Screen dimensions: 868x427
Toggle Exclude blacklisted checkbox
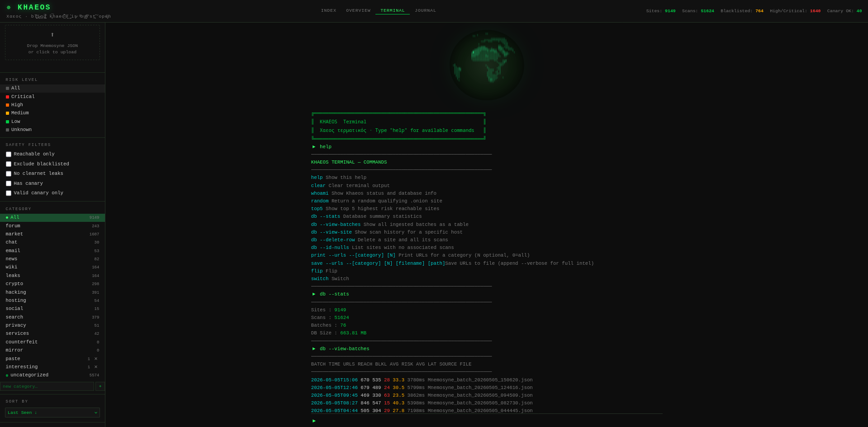tap(9, 164)
